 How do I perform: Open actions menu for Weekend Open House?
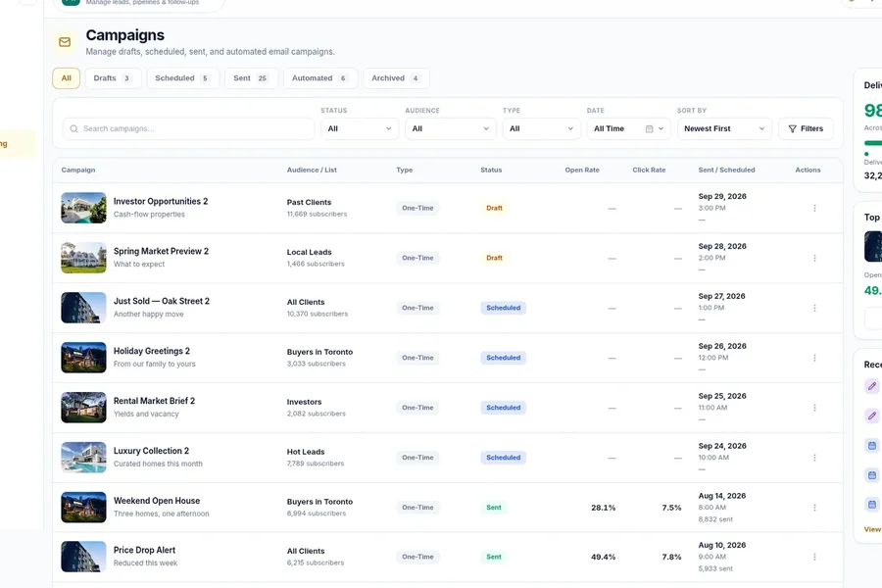click(x=814, y=508)
